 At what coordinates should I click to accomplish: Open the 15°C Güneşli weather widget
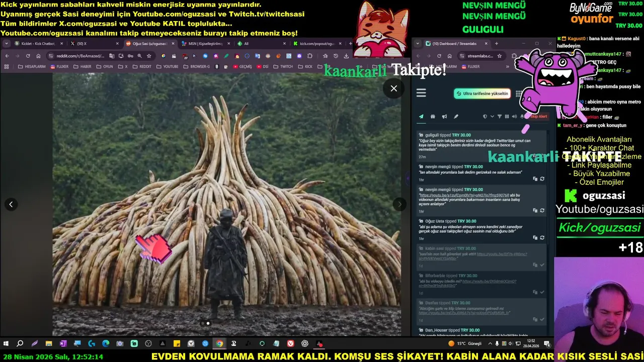(465, 344)
